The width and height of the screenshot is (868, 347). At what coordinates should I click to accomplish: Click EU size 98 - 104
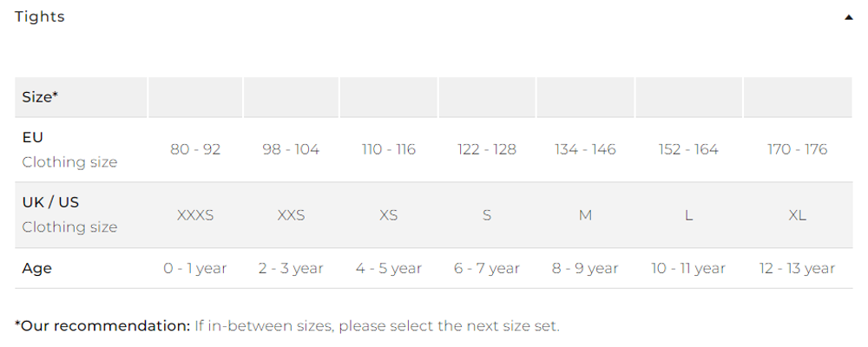pos(291,149)
